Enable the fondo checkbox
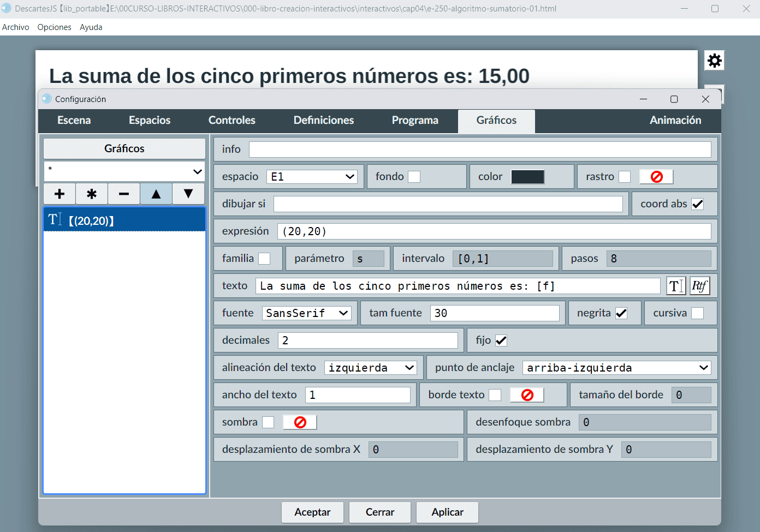Image resolution: width=760 pixels, height=532 pixels. click(x=414, y=177)
